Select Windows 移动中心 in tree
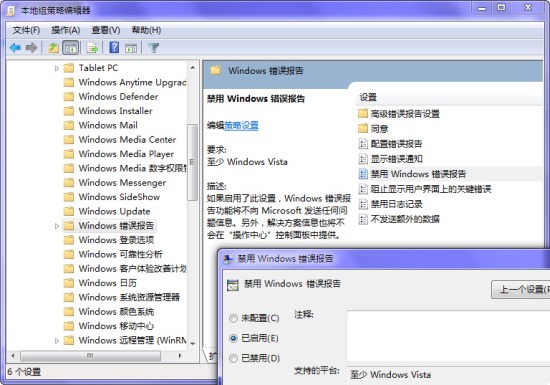The image size is (550, 385). (116, 326)
